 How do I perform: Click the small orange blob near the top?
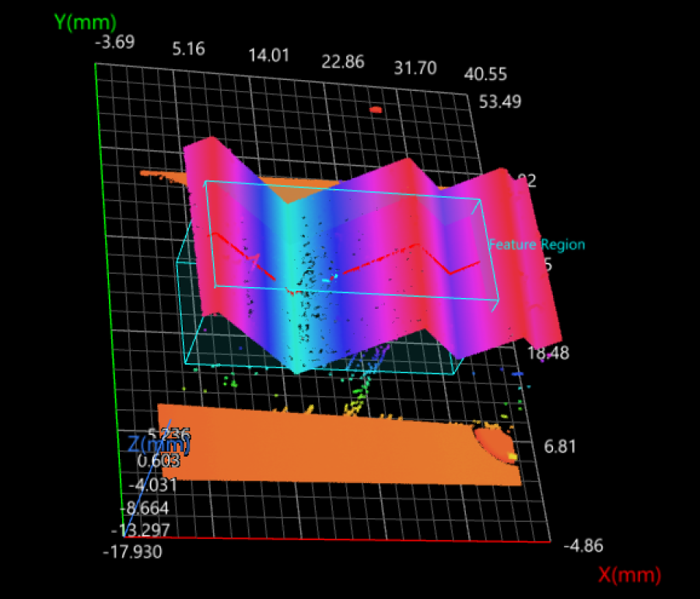377,110
